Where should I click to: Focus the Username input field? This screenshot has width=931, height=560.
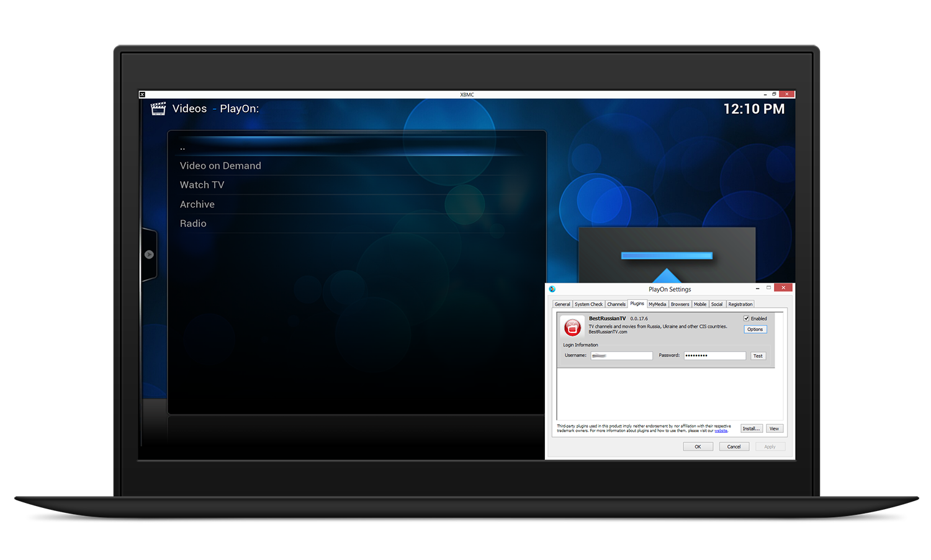click(x=621, y=356)
